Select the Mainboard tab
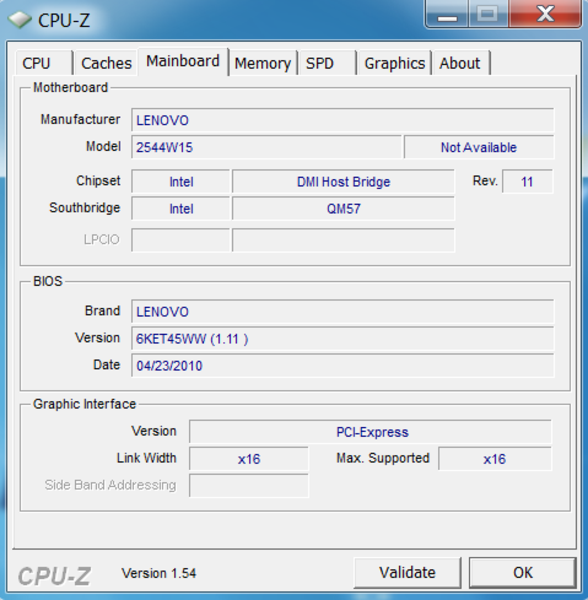 (183, 62)
